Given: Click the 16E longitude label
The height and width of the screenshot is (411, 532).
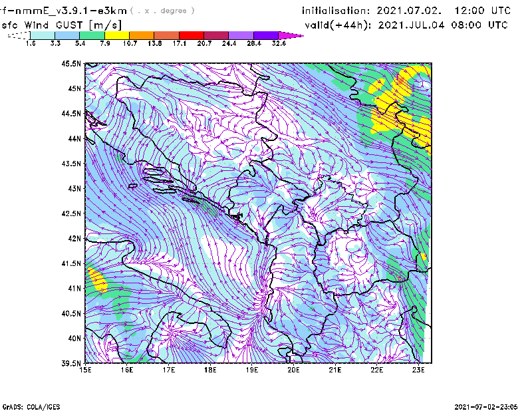Looking at the screenshot, I should 127,370.
